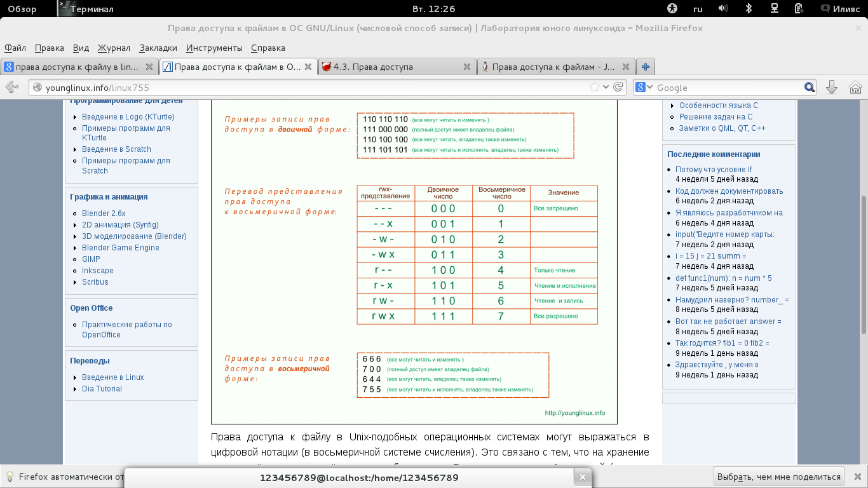The image size is (868, 488).
Task: Go to the home page icon
Action: 855,88
